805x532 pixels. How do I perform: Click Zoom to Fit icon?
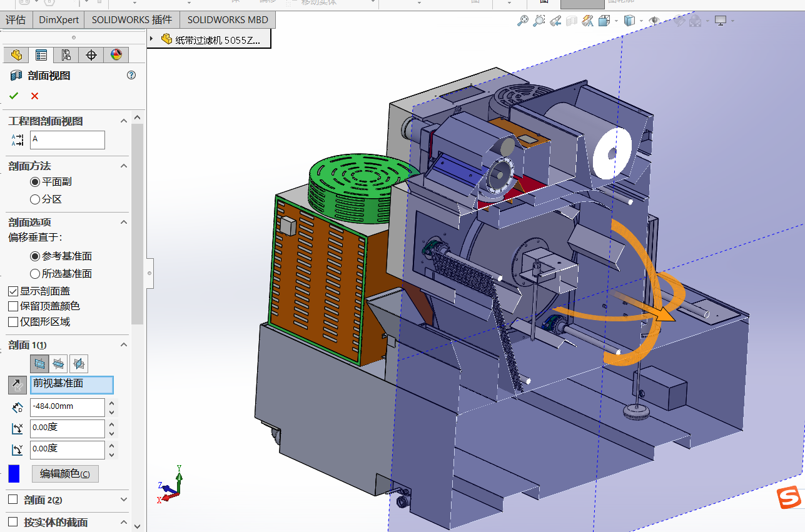click(x=523, y=21)
